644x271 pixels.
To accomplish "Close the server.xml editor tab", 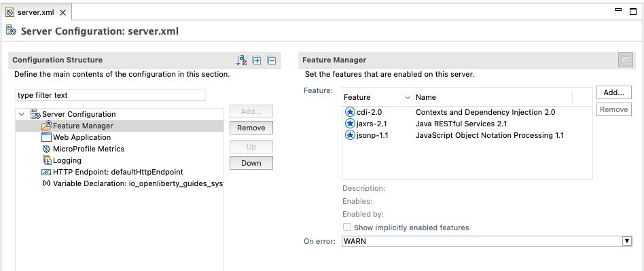I will tap(63, 12).
